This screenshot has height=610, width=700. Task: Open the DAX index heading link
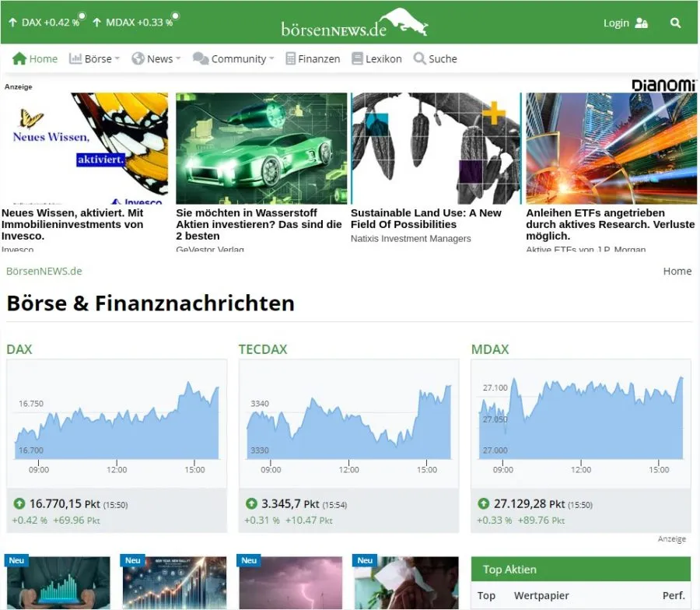(19, 349)
